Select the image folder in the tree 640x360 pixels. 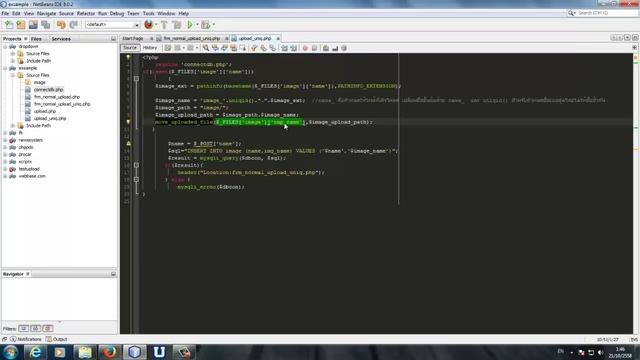(39, 82)
